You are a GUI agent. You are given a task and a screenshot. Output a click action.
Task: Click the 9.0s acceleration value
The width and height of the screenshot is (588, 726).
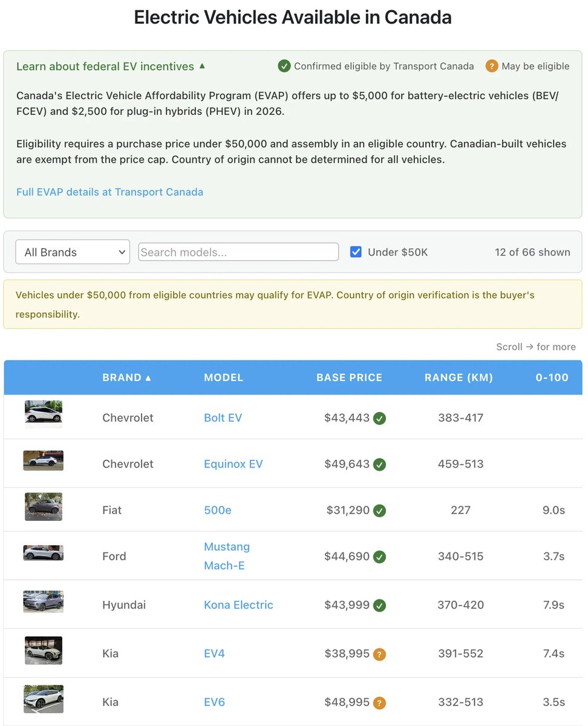click(554, 510)
